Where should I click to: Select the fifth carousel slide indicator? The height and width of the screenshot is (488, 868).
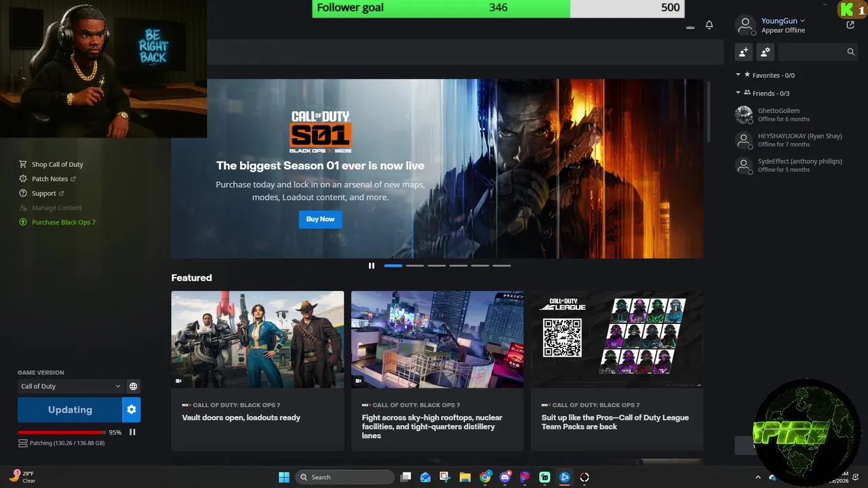click(x=480, y=266)
